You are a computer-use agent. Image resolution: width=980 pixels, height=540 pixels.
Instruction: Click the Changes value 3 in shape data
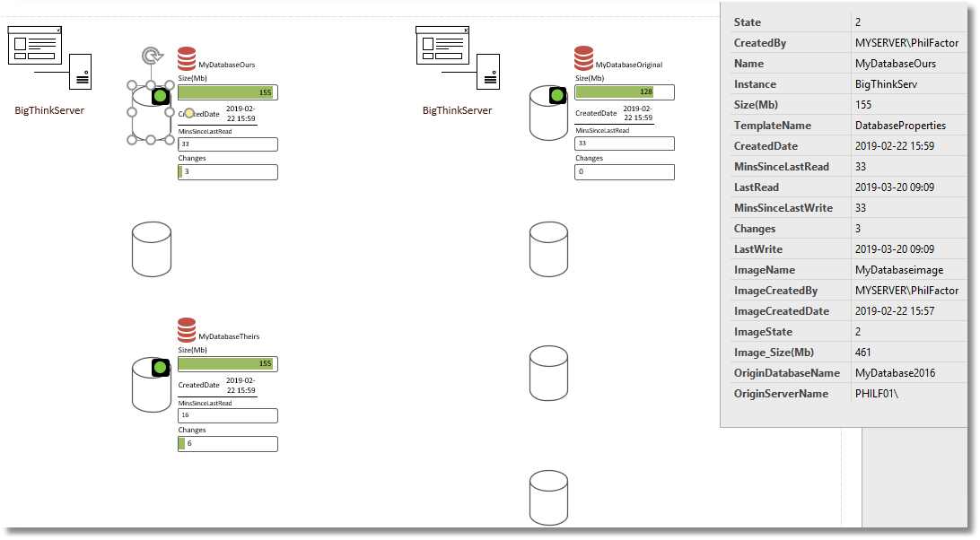858,228
